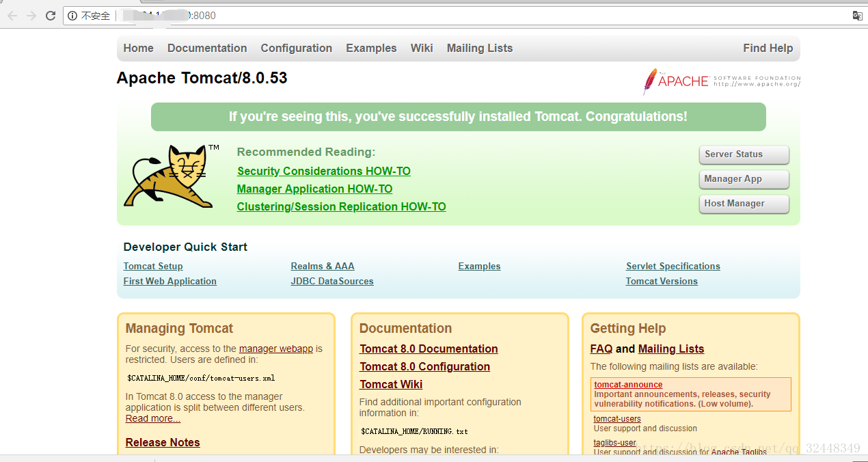Open the Realms & AAA link
The width and height of the screenshot is (868, 462).
click(323, 266)
